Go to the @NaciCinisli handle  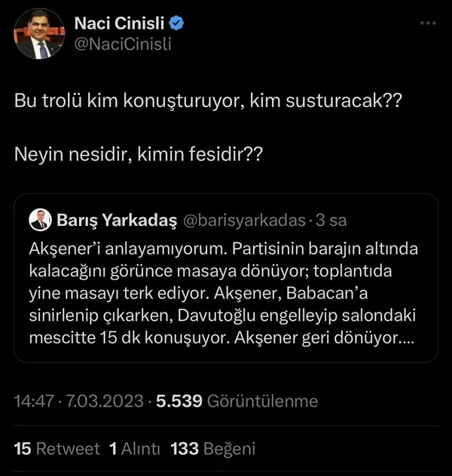(x=123, y=44)
